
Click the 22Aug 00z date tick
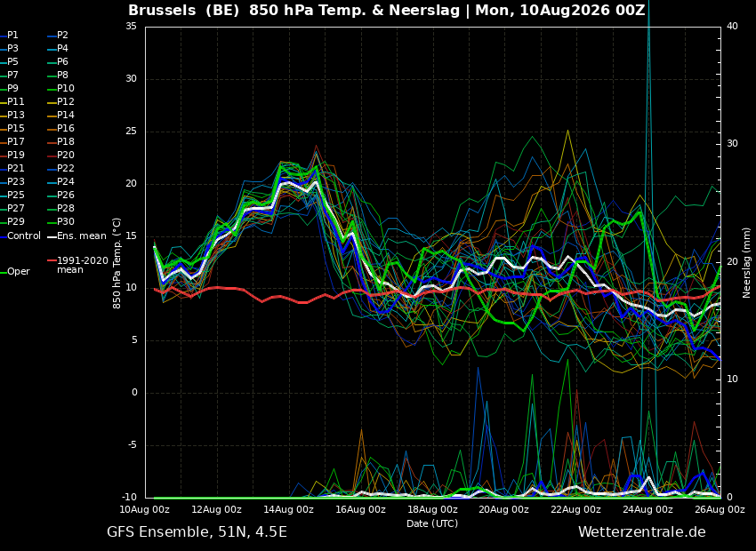pos(576,509)
